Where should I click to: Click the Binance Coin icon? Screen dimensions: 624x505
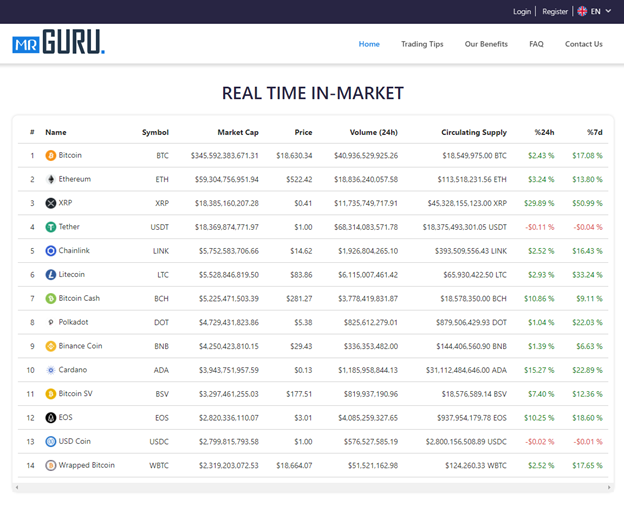point(51,346)
